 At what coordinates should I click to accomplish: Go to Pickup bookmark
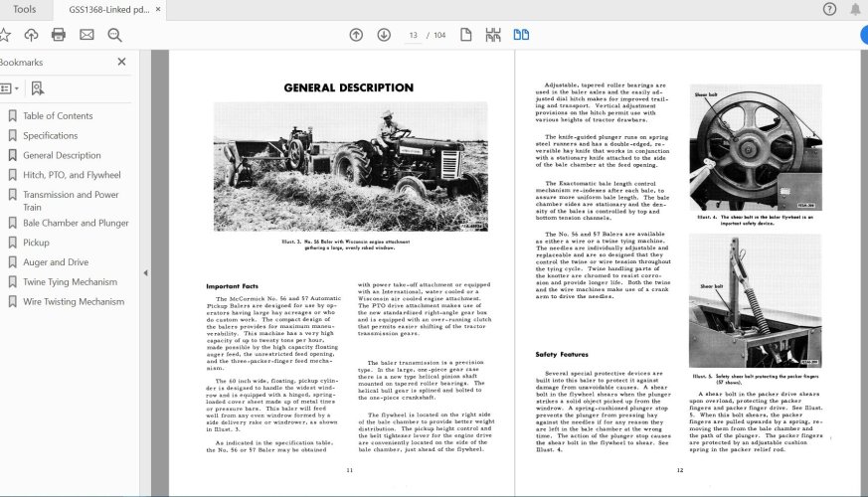pyautogui.click(x=36, y=243)
